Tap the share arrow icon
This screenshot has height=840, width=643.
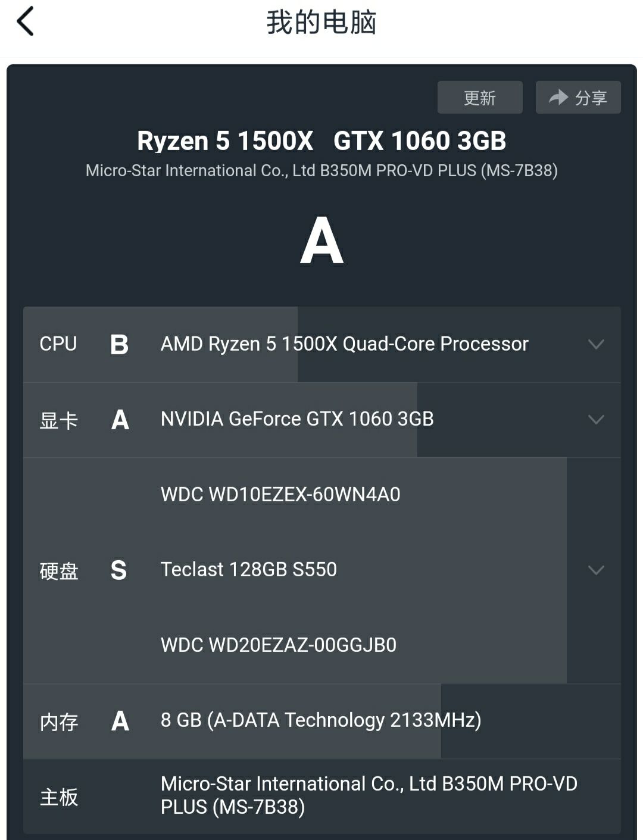pos(558,97)
